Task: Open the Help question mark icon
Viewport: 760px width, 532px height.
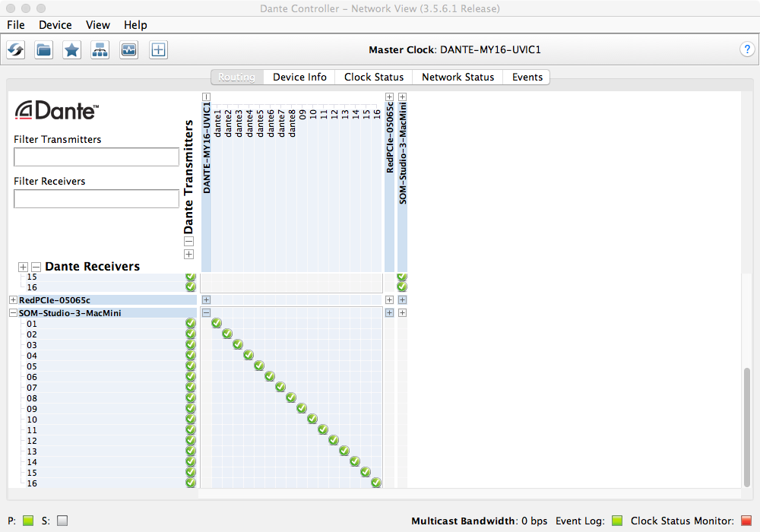Action: [x=747, y=49]
